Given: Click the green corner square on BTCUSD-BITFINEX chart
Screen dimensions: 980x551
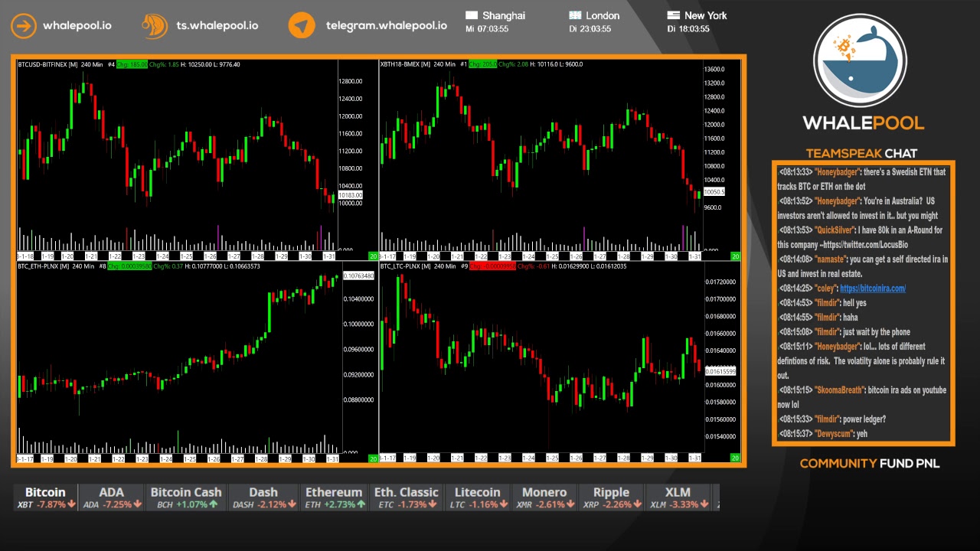Looking at the screenshot, I should click(x=373, y=256).
